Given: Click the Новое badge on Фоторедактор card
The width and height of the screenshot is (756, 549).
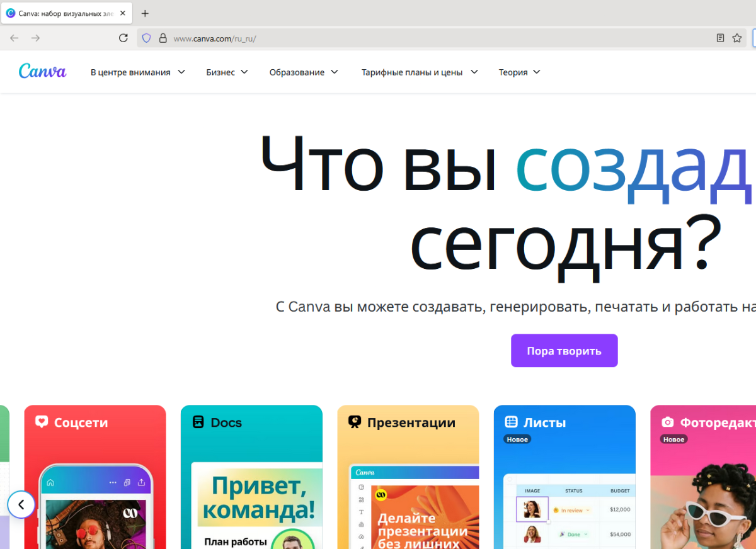Looking at the screenshot, I should pyautogui.click(x=673, y=439).
